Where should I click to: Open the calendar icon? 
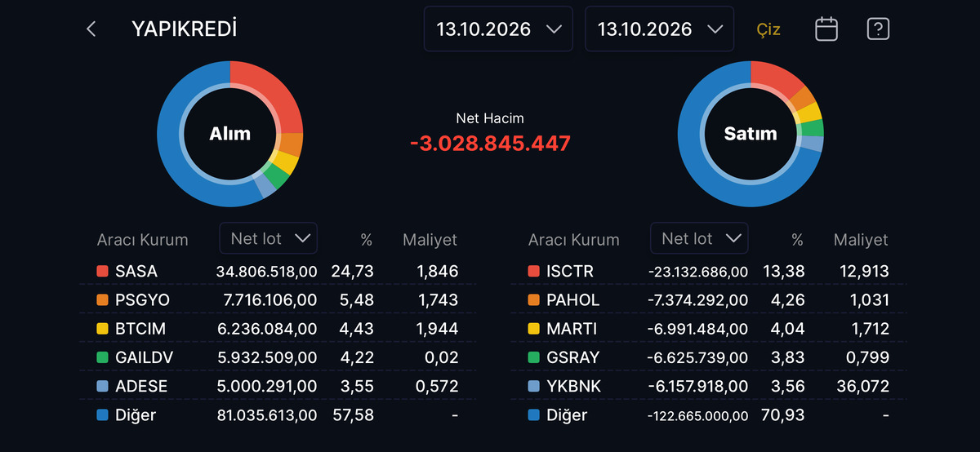[x=826, y=29]
